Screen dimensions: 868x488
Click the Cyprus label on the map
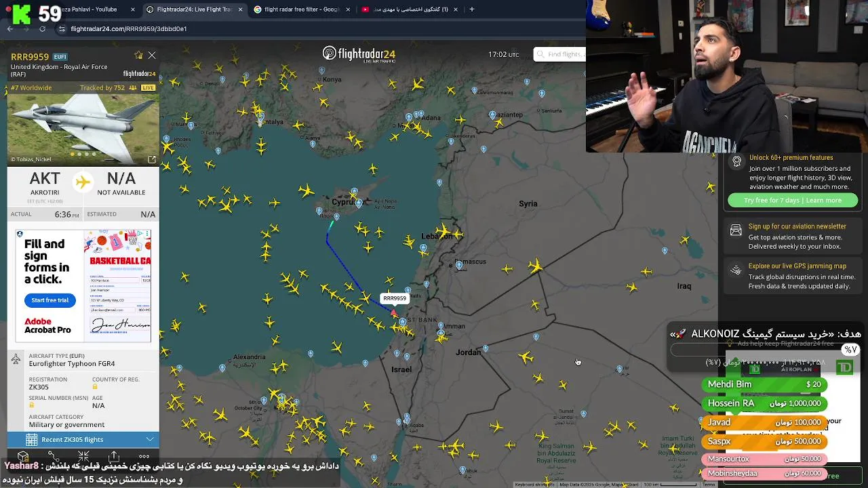coord(344,203)
